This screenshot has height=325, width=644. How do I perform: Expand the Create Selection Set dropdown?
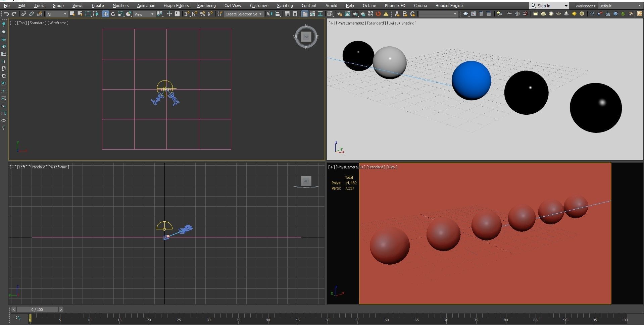coord(243,14)
